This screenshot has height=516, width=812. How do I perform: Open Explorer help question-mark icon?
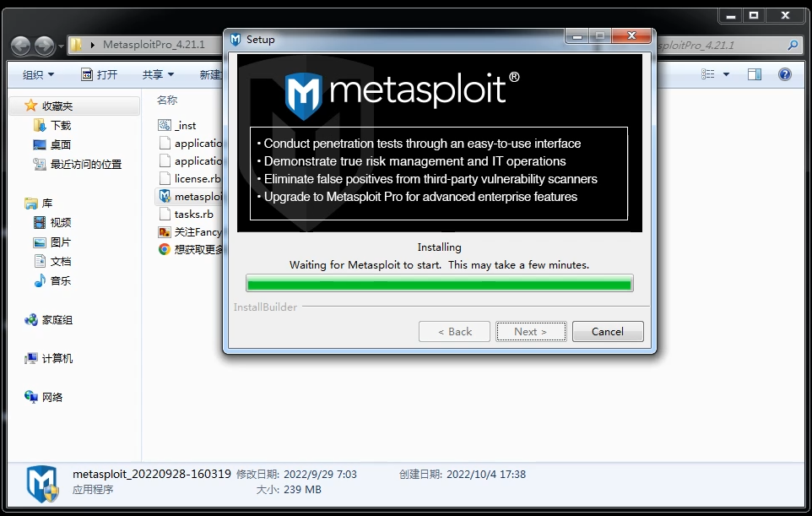pyautogui.click(x=784, y=74)
